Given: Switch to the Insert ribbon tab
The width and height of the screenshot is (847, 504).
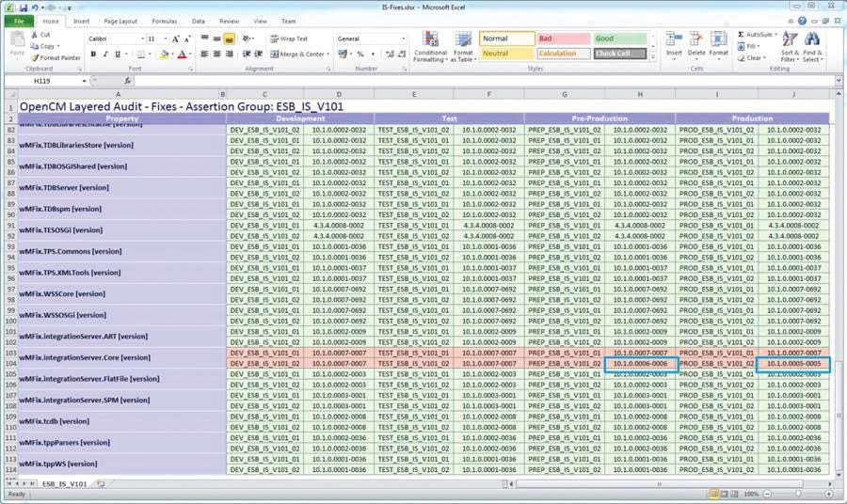Looking at the screenshot, I should click(82, 21).
